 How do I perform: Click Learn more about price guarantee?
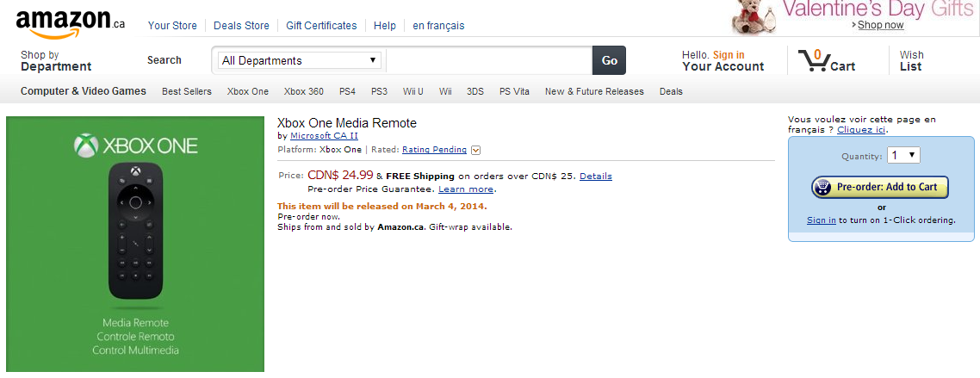466,189
